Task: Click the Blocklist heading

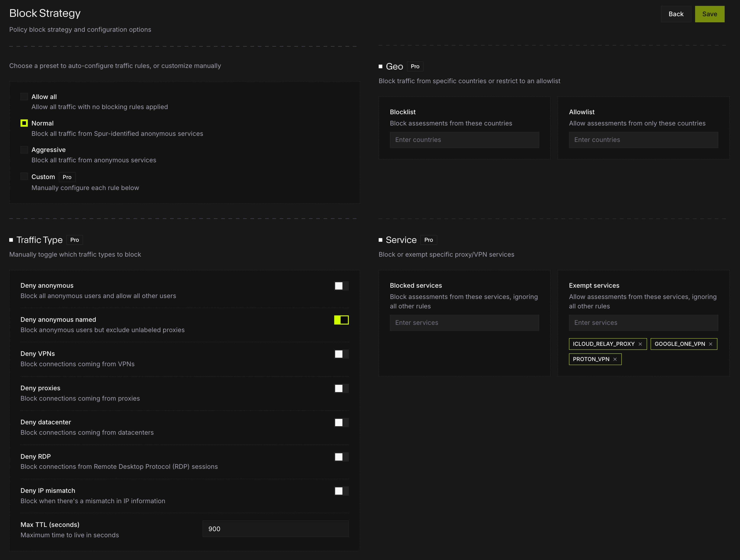Action: [x=403, y=112]
